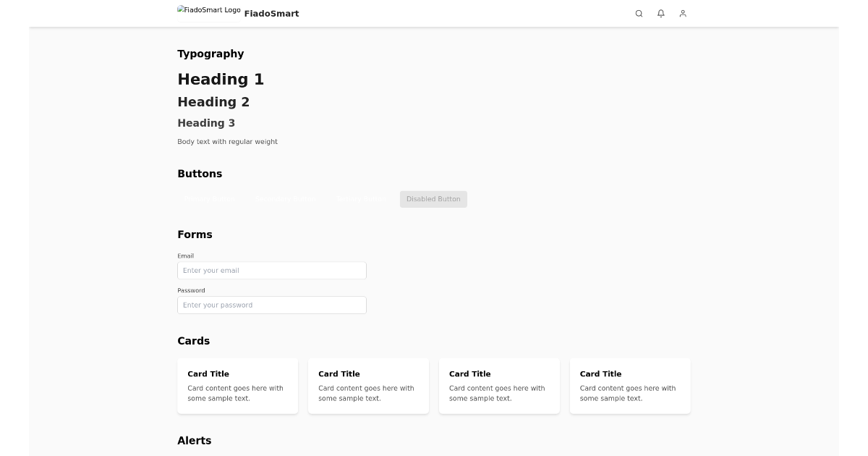This screenshot has width=868, height=456.
Task: Focus the Enter your email field
Action: click(271, 270)
